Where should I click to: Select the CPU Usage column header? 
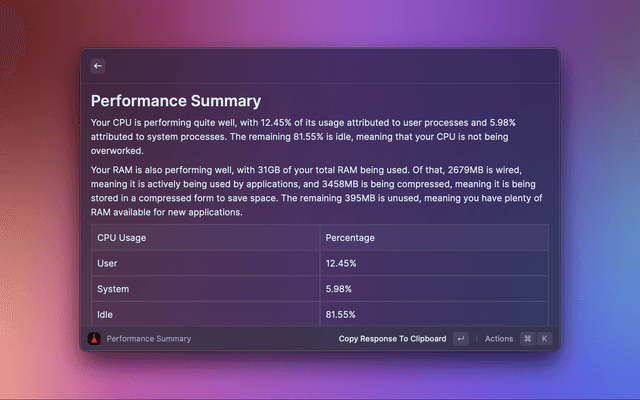121,237
